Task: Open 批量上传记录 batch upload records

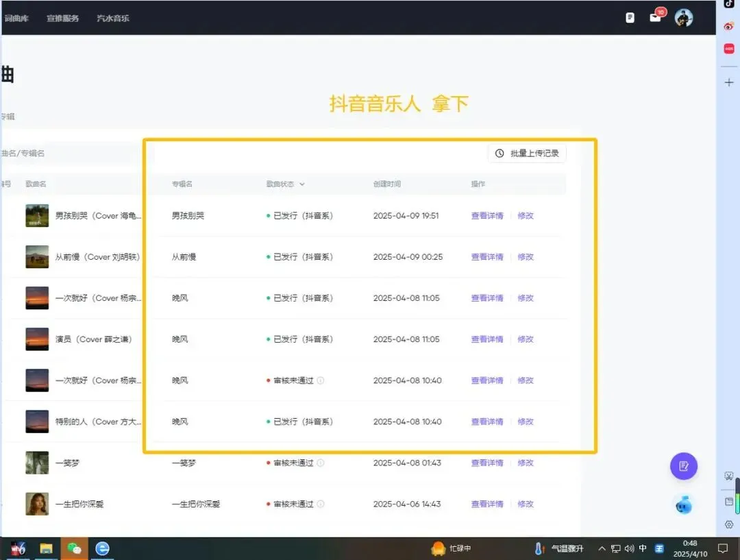Action: (527, 154)
